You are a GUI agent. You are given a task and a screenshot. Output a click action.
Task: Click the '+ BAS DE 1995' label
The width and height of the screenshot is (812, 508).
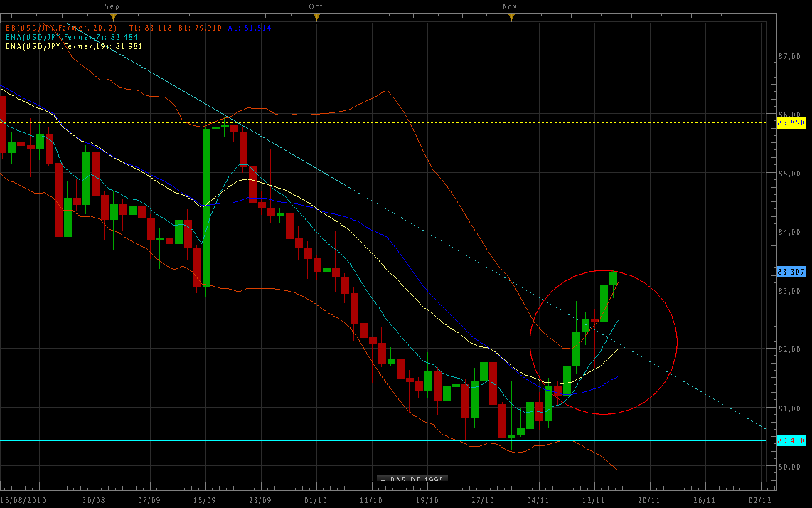point(412,480)
